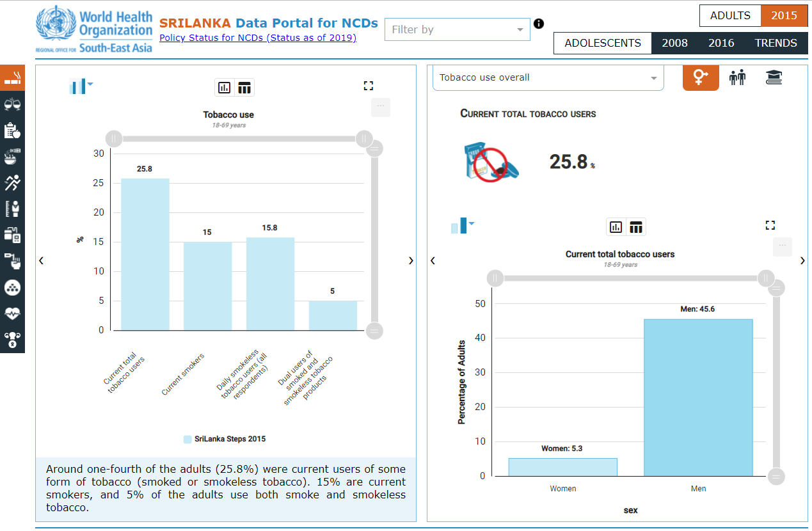The height and width of the screenshot is (531, 812).
Task: Expand Tobacco use chart to fullscreen
Action: point(368,86)
